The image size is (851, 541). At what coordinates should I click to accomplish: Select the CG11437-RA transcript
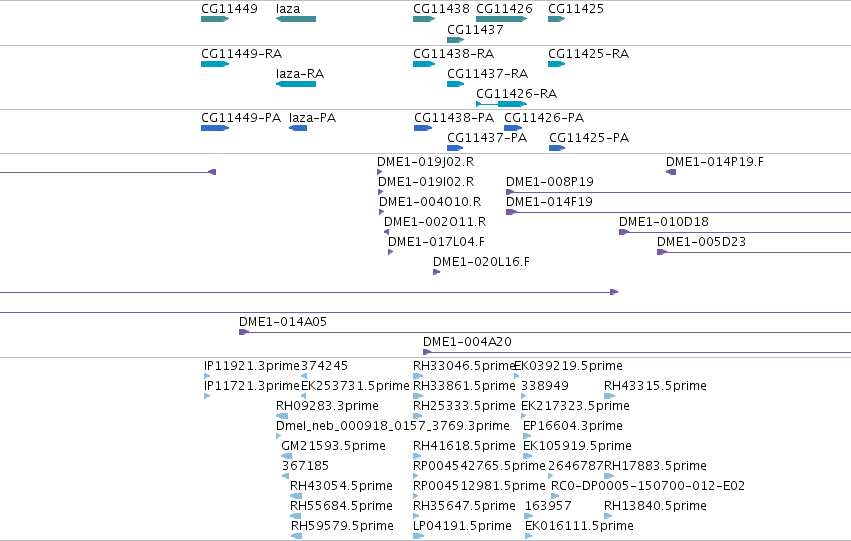(x=455, y=84)
